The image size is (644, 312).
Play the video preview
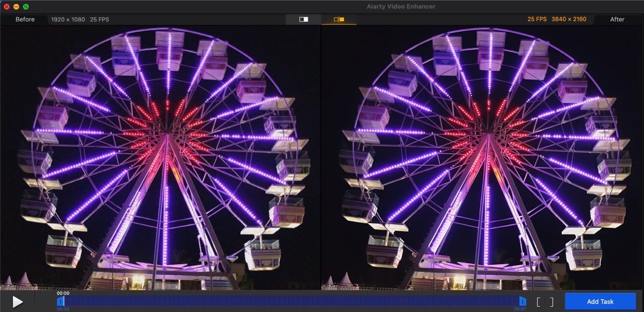coord(17,302)
